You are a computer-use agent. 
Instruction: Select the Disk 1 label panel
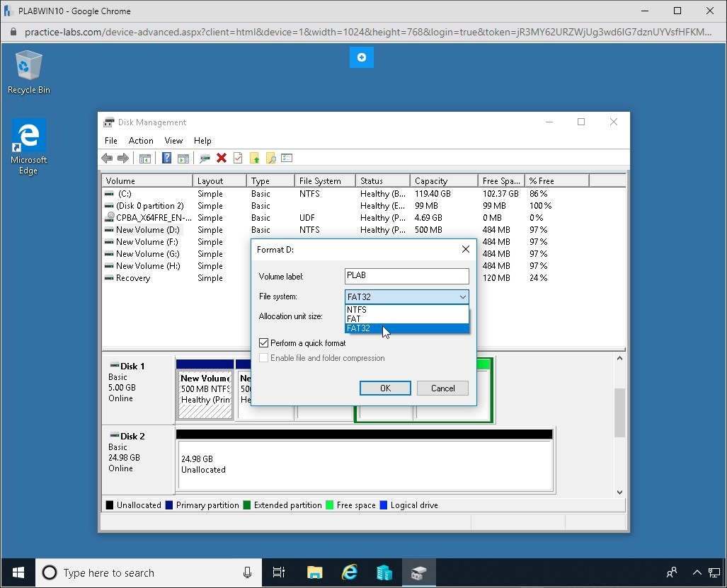click(138, 390)
